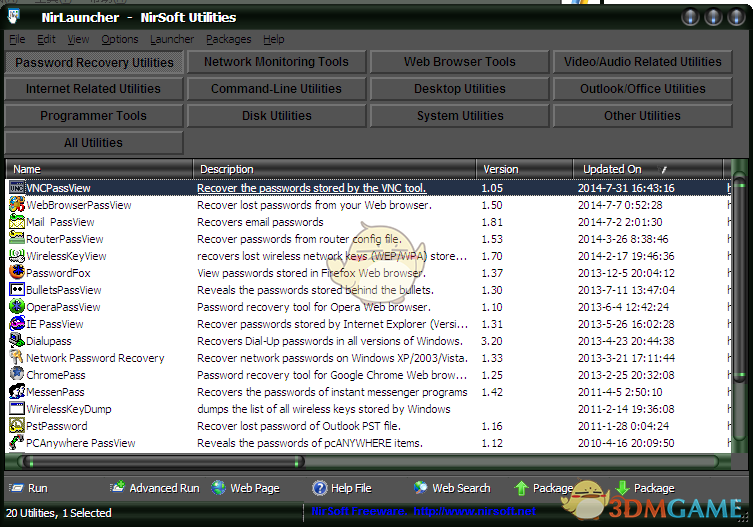Screen dimensions: 753x527
Task: Click version 3.20 of Dialupass
Action: point(492,341)
